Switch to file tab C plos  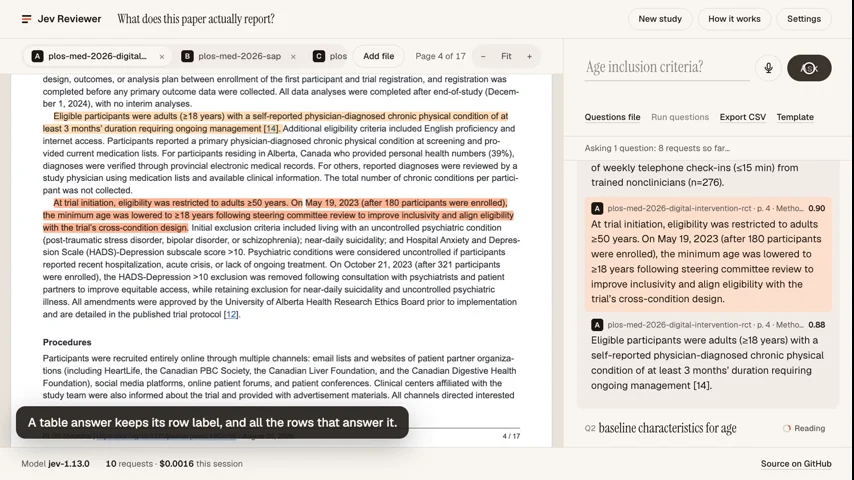[x=330, y=56]
